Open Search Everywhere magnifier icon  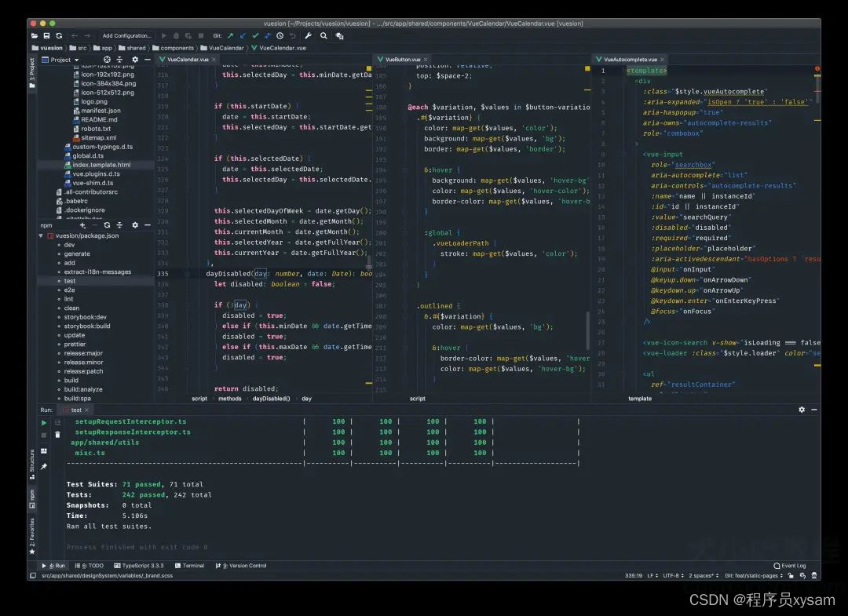coord(323,35)
